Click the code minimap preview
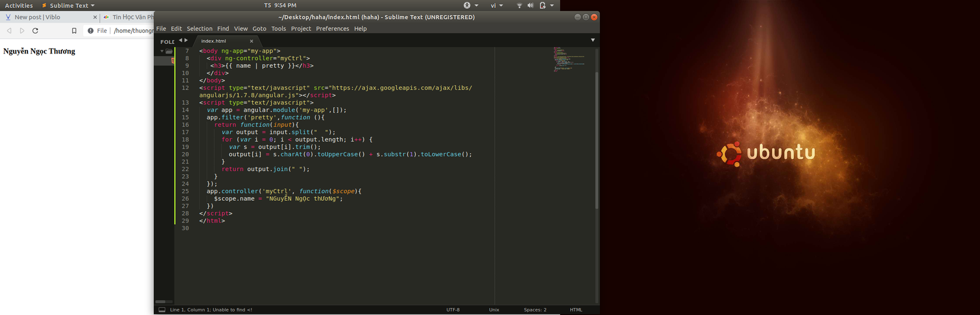The height and width of the screenshot is (315, 980). [569, 59]
